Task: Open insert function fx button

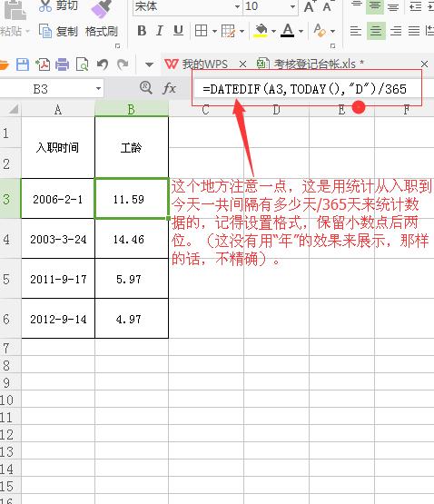Action: coord(169,88)
